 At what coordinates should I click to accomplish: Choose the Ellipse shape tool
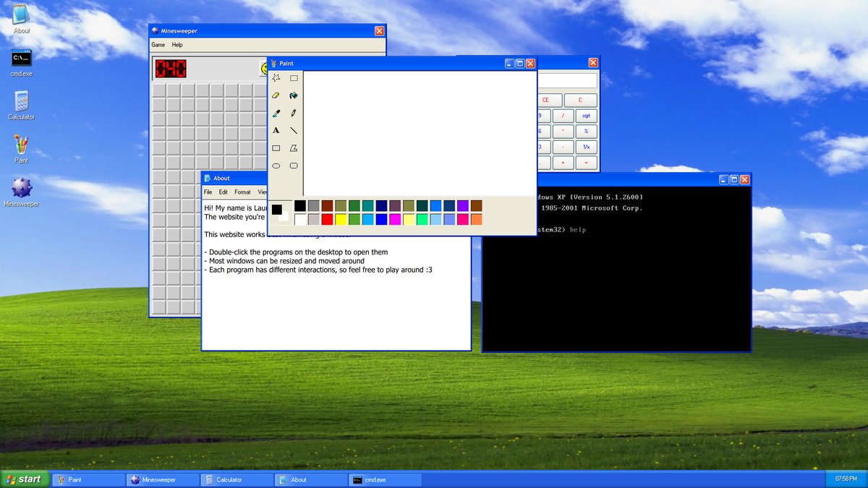(276, 166)
